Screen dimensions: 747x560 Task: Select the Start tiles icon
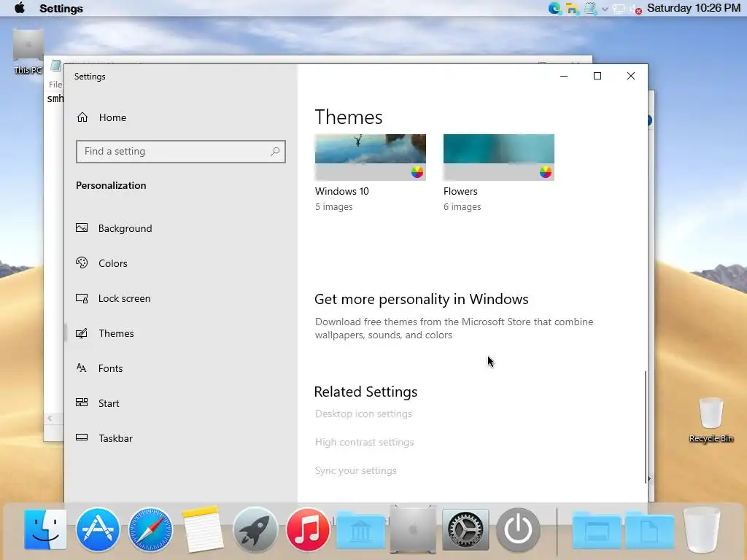pyautogui.click(x=82, y=402)
